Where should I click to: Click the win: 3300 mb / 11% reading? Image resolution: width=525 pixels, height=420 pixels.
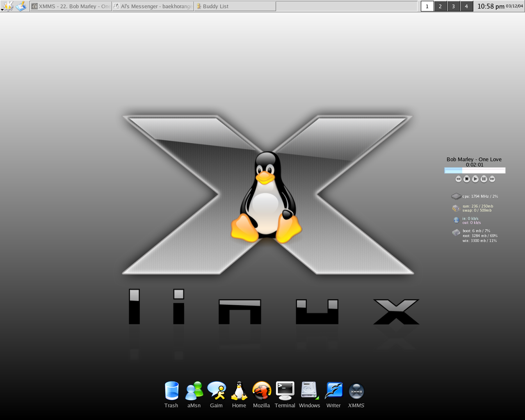(480, 241)
